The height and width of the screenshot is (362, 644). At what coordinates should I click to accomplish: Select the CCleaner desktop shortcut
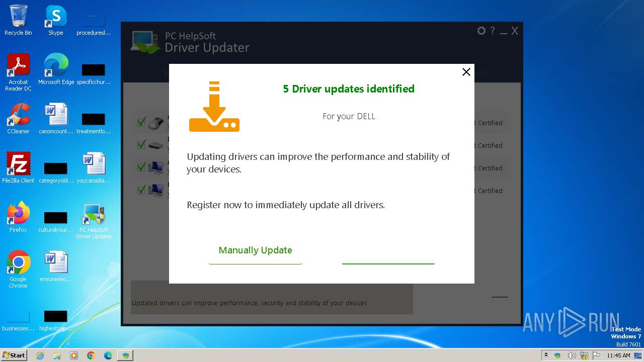click(18, 119)
